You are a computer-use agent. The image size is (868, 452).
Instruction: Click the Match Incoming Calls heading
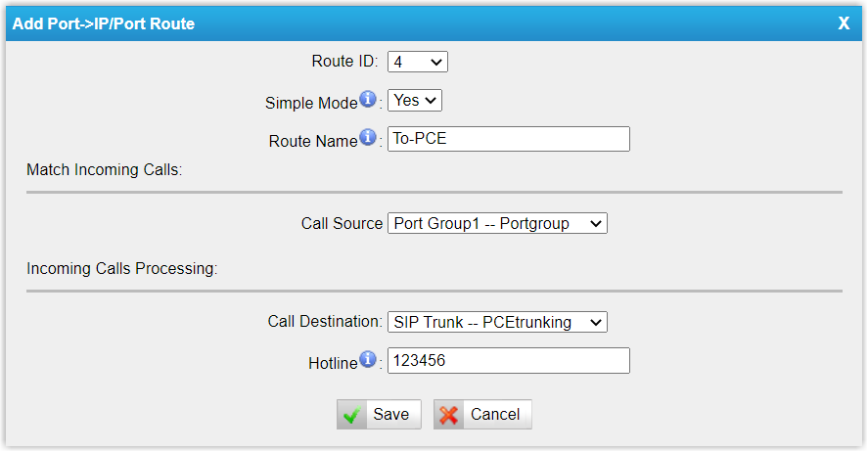[104, 170]
